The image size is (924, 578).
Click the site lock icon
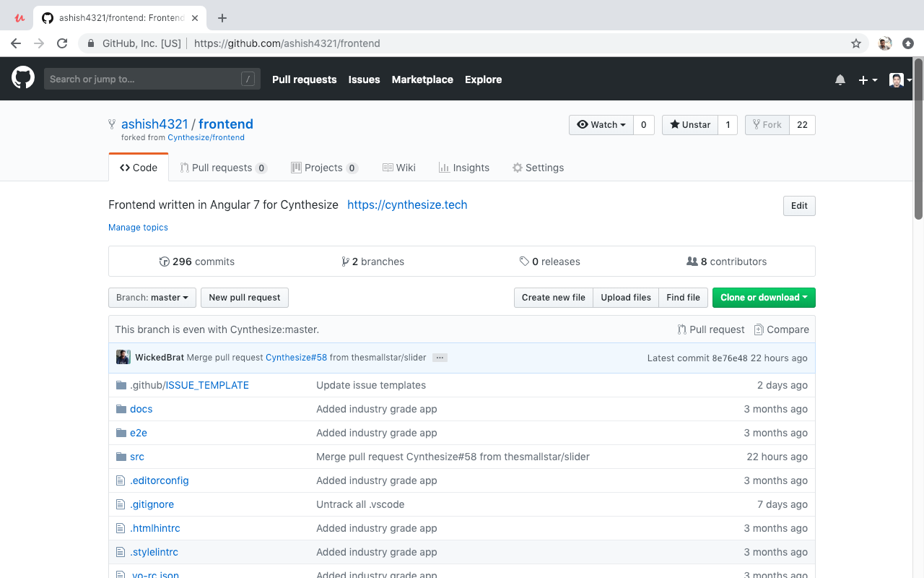point(91,43)
